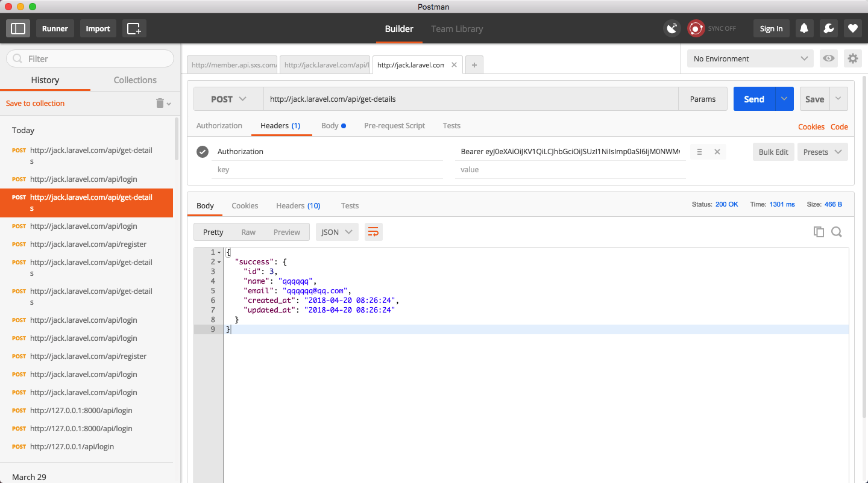The width and height of the screenshot is (868, 483).
Task: Click the history trash delete icon
Action: coord(160,103)
